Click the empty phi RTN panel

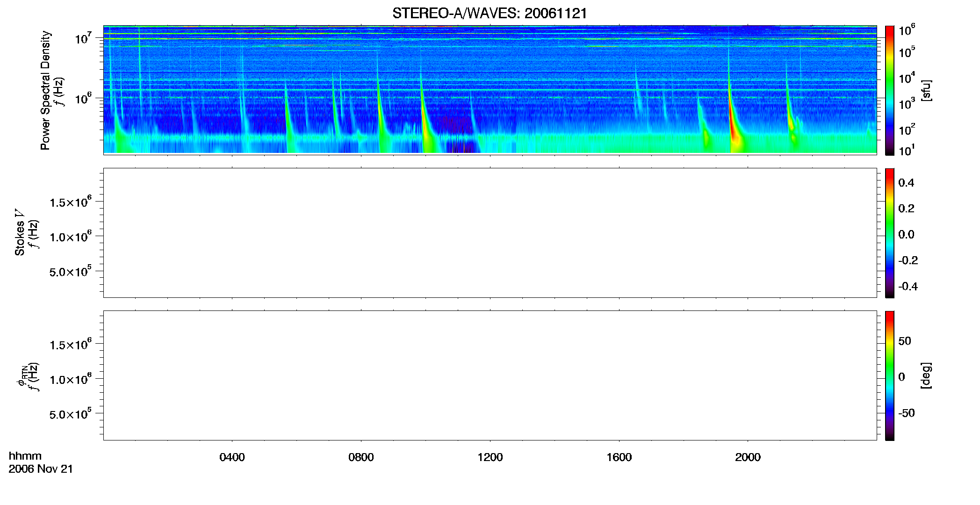click(490, 375)
